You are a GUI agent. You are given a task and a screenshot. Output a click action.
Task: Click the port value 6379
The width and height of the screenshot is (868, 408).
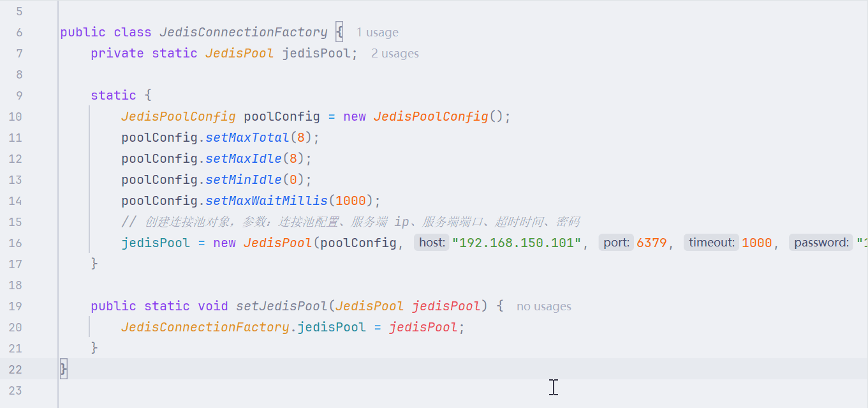(x=651, y=243)
